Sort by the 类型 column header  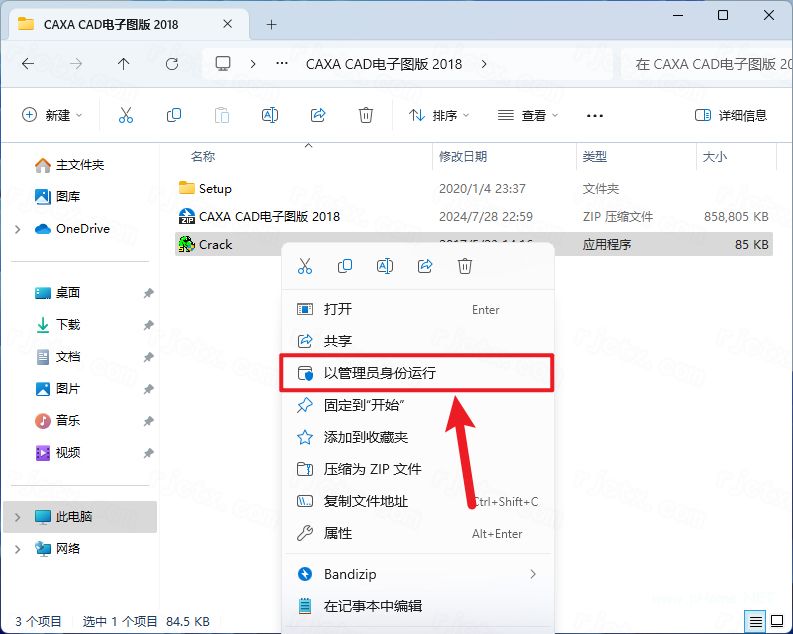coord(594,157)
